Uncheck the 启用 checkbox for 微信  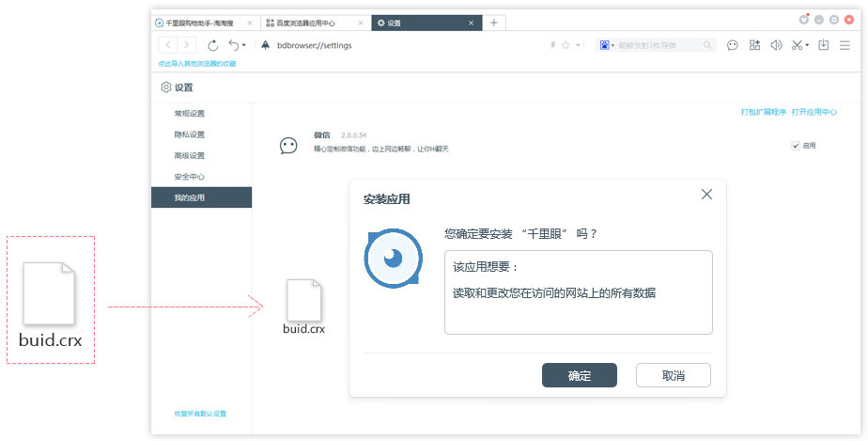796,146
